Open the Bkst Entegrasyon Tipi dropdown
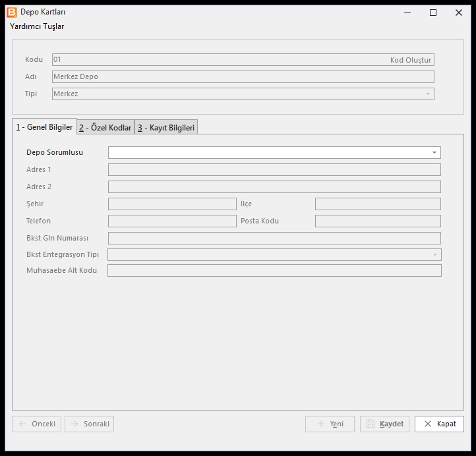Image resolution: width=476 pixels, height=456 pixels. (x=274, y=254)
